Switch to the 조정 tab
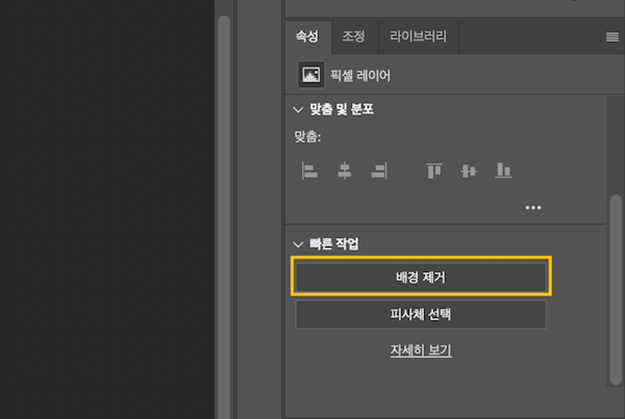Screen dimensions: 625x419 coord(354,37)
